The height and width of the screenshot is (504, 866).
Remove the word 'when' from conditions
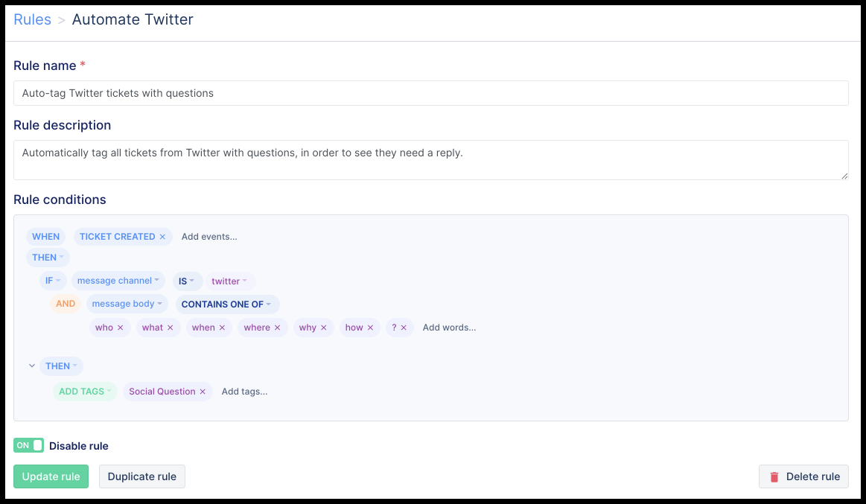click(222, 328)
